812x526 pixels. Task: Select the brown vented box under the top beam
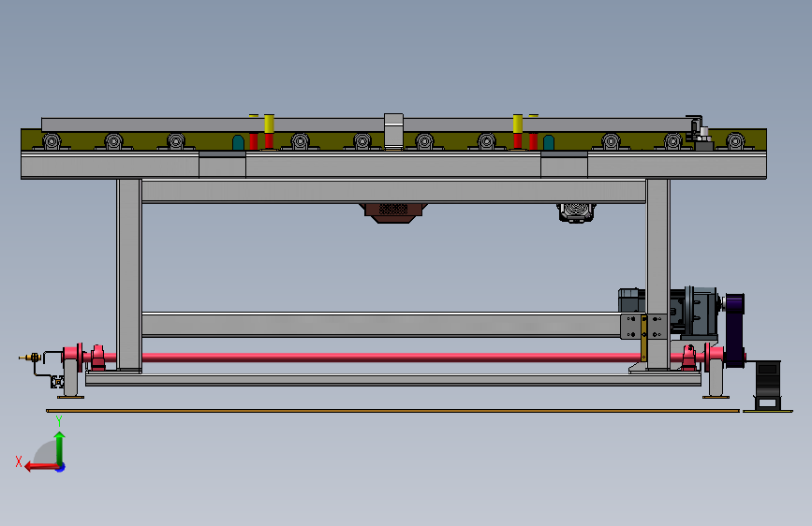pos(393,212)
